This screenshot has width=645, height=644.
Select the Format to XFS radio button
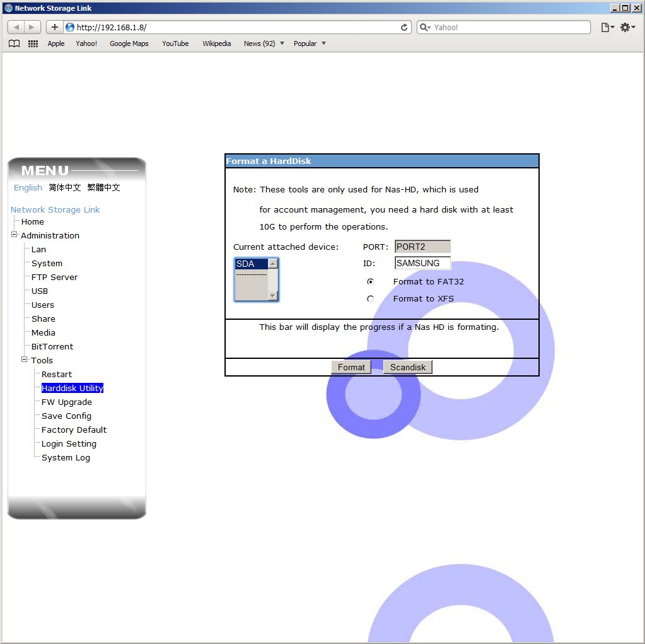click(x=370, y=298)
